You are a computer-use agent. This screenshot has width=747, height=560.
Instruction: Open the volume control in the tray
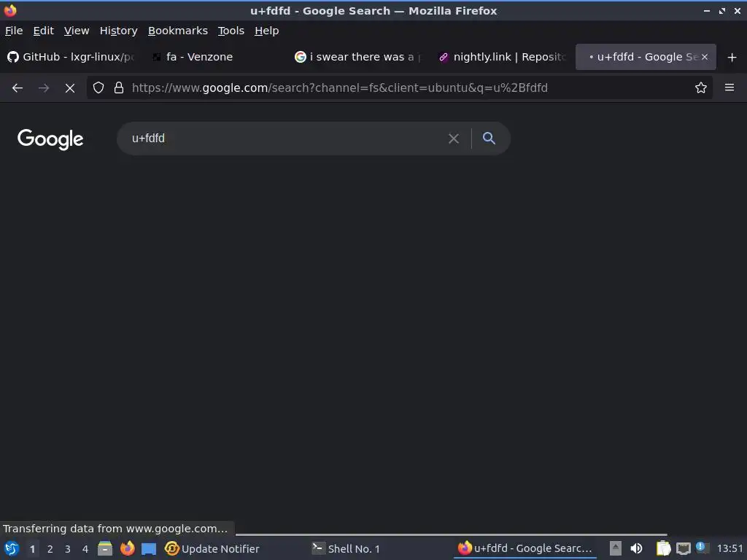636,548
